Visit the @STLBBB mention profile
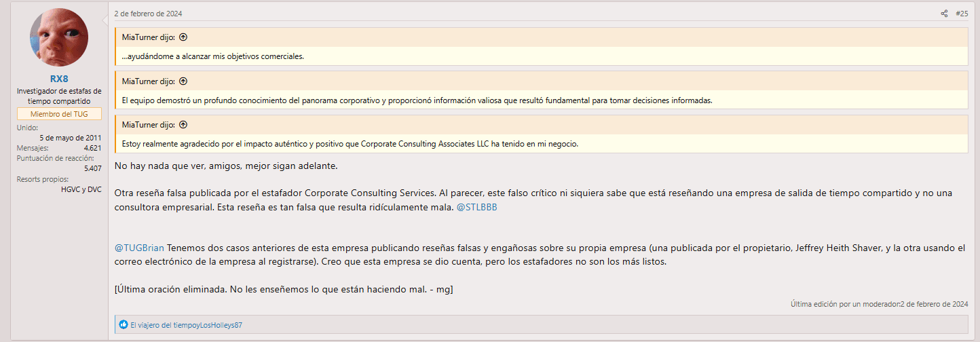Screen dimensions: 980x342 pos(476,207)
